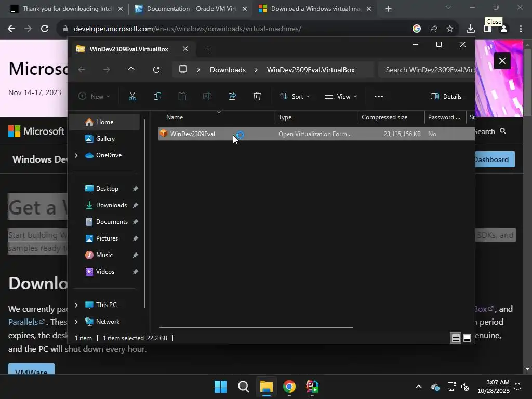Image resolution: width=532 pixels, height=399 pixels.
Task: Open IntelliJ IDEA from the taskbar
Action: (312, 387)
